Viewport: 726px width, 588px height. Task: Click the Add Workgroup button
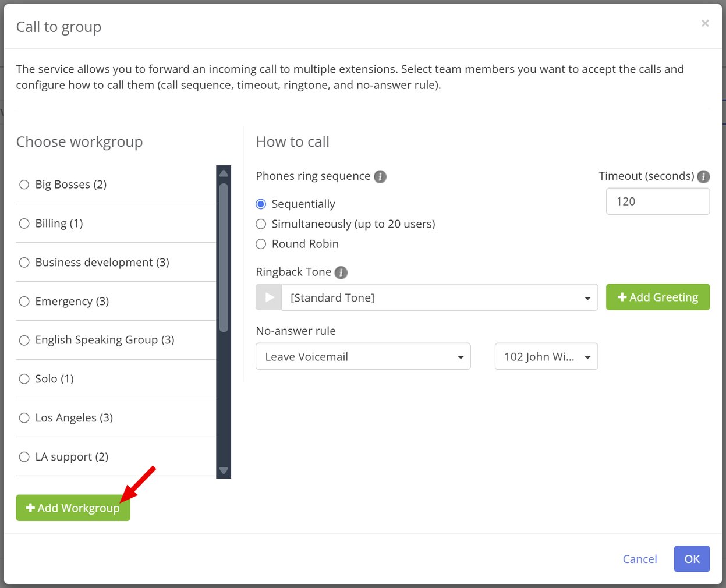tap(73, 508)
